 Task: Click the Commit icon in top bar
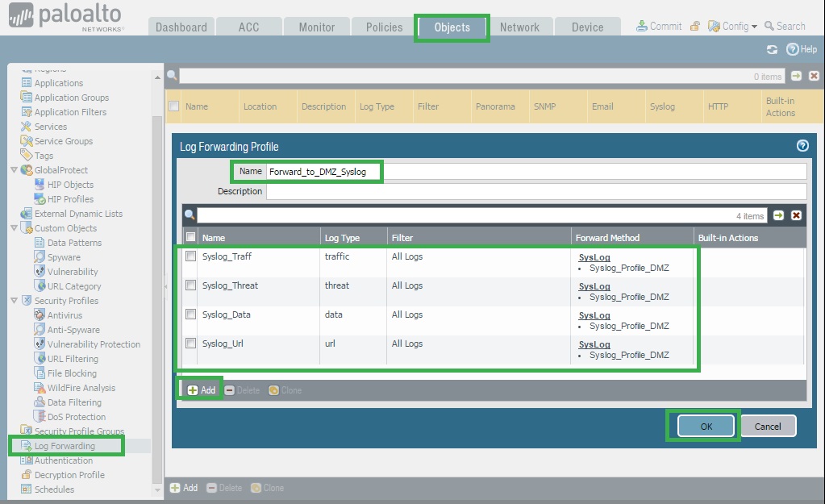click(x=642, y=26)
